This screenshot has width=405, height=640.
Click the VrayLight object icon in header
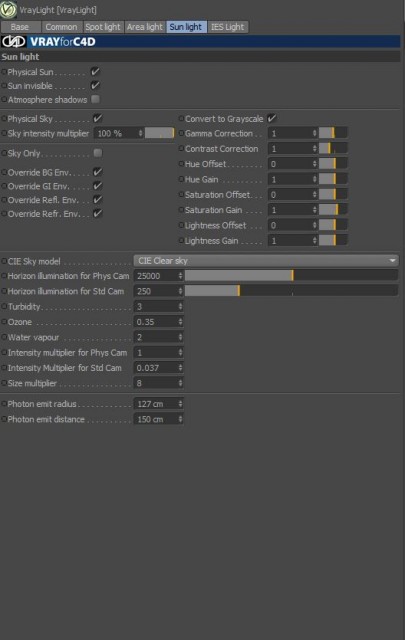coord(8,9)
